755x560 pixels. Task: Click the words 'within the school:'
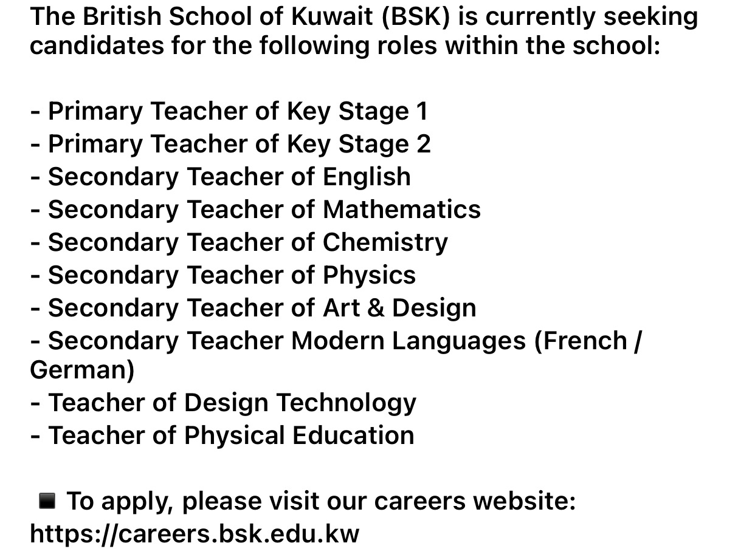553,46
